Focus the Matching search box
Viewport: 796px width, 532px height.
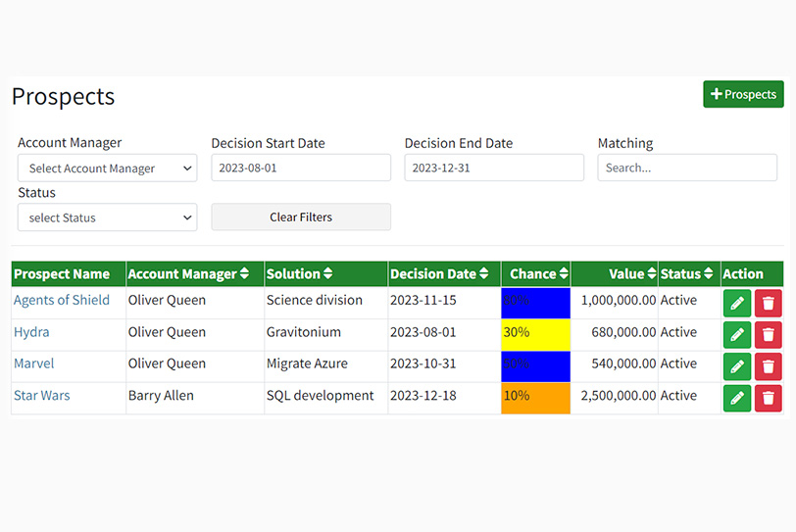point(686,168)
